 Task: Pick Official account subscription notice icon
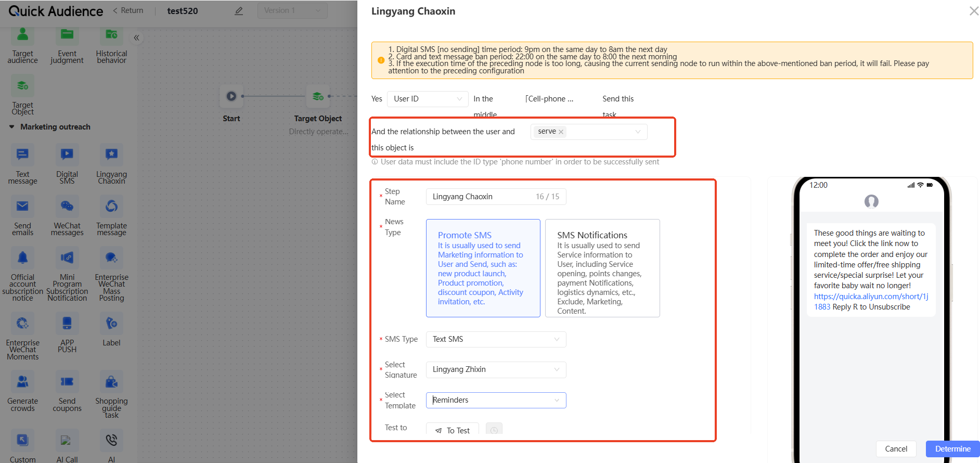click(x=22, y=258)
